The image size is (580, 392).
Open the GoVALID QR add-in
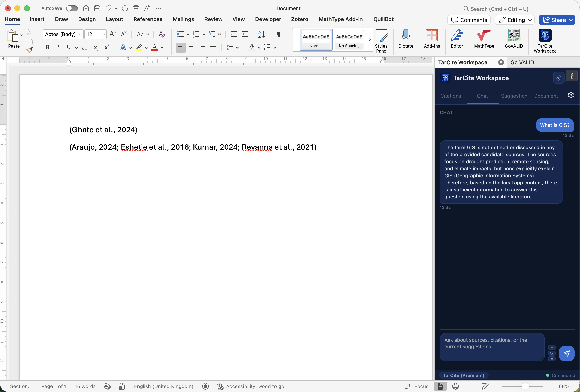click(514, 38)
